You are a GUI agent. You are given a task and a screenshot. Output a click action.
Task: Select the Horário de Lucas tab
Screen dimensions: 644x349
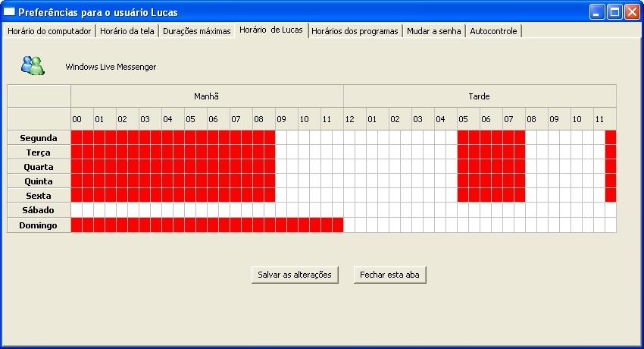pyautogui.click(x=271, y=30)
